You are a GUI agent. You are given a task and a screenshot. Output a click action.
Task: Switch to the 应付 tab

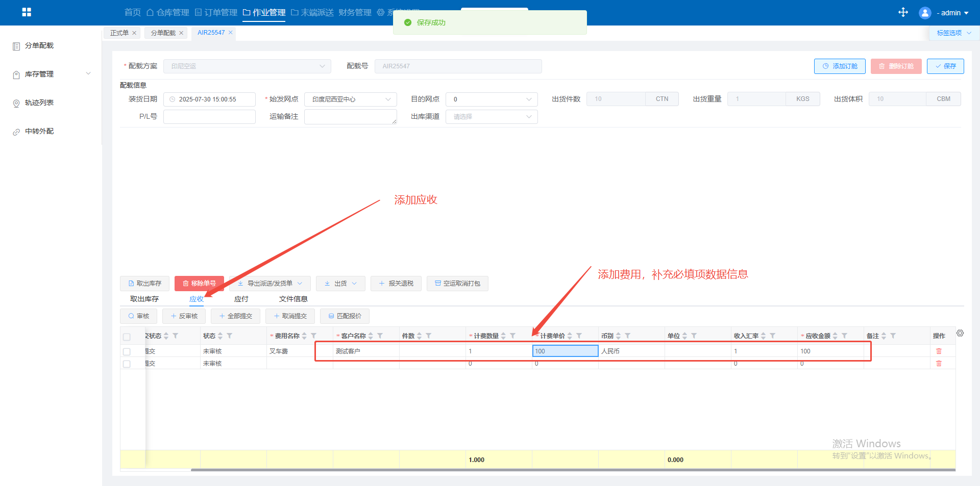[241, 299]
